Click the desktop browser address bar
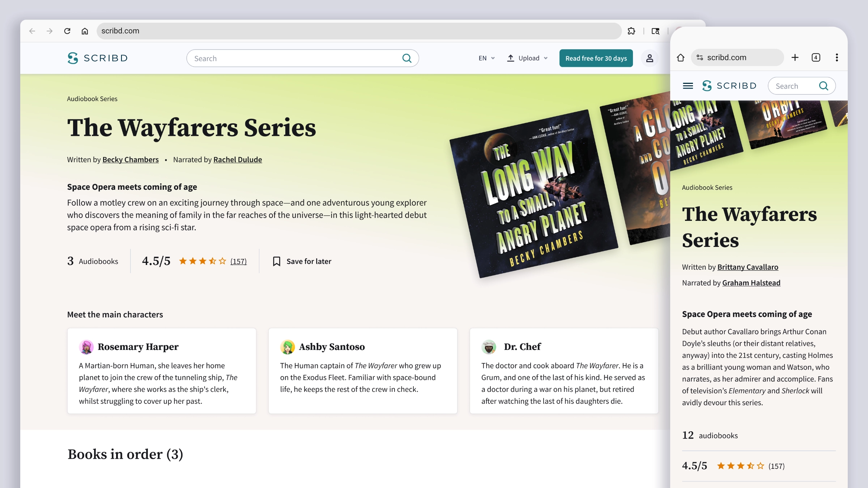868x488 pixels. 359,31
